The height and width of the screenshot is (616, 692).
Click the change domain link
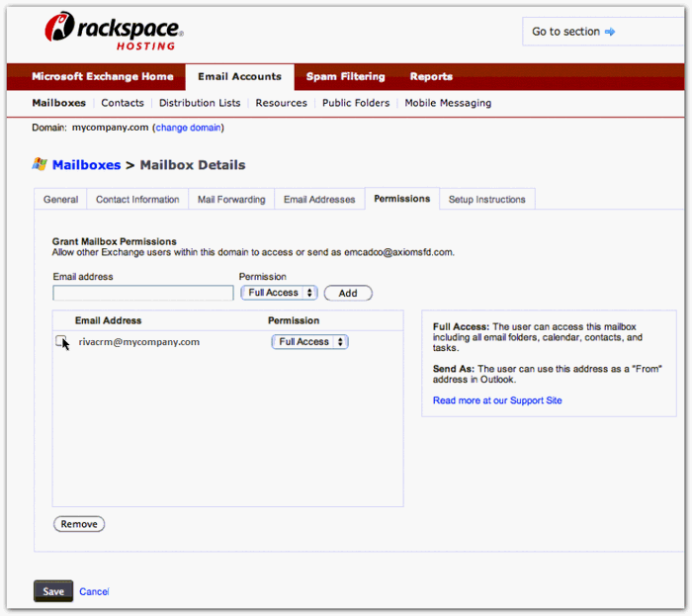click(188, 128)
